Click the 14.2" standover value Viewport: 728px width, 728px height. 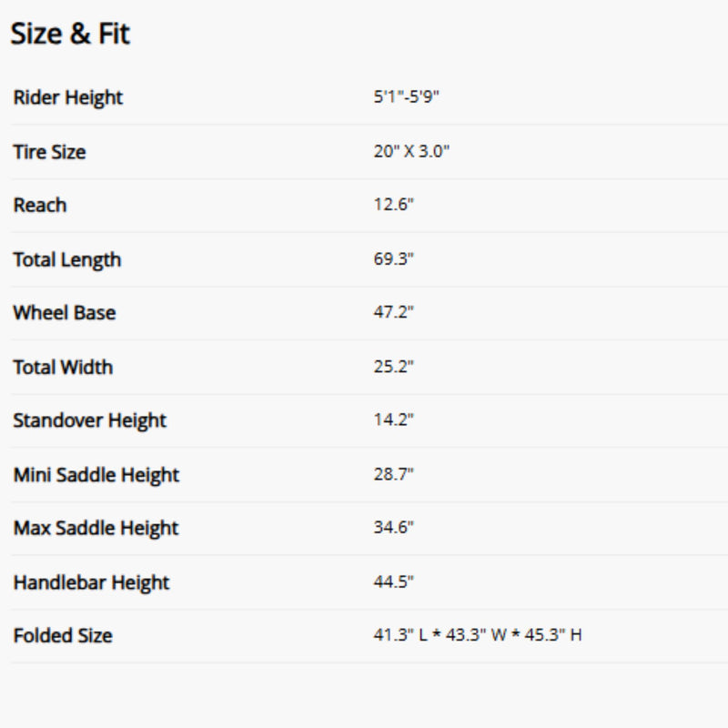click(x=393, y=420)
